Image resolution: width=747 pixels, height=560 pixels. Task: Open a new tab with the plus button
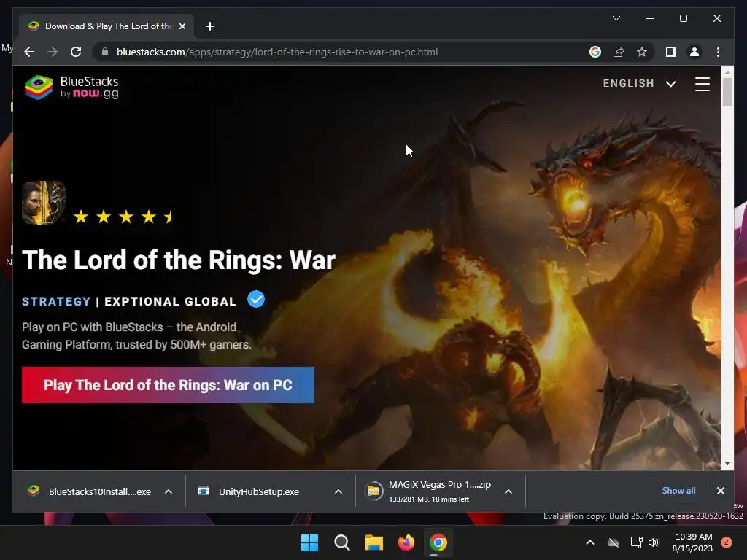(209, 26)
